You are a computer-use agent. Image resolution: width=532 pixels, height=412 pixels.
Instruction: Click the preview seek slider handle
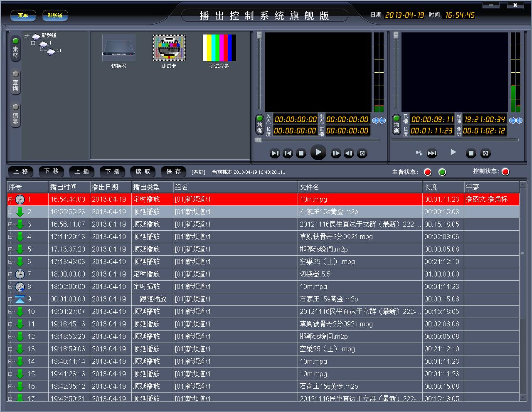tap(258, 140)
